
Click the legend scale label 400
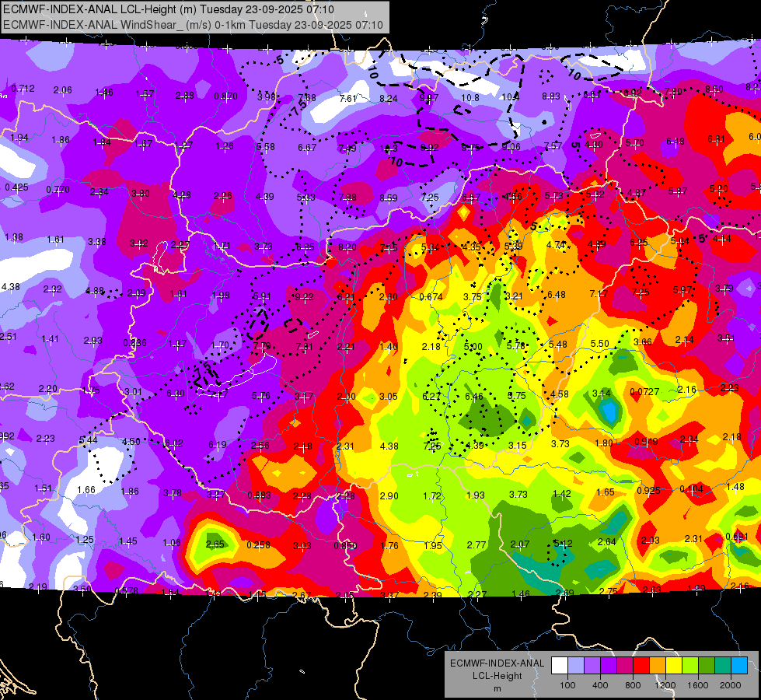pyautogui.click(x=600, y=685)
